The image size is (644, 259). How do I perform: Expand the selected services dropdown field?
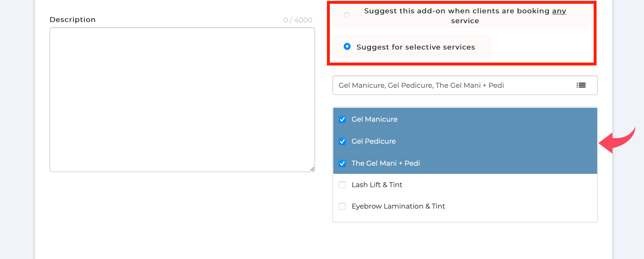465,85
